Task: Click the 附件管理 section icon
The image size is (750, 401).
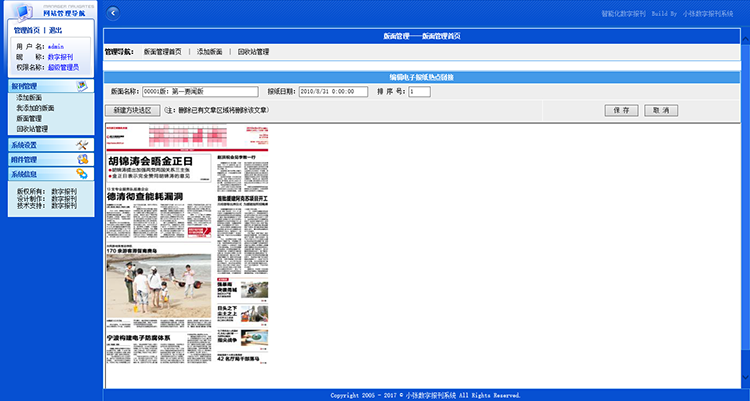Action: point(82,159)
